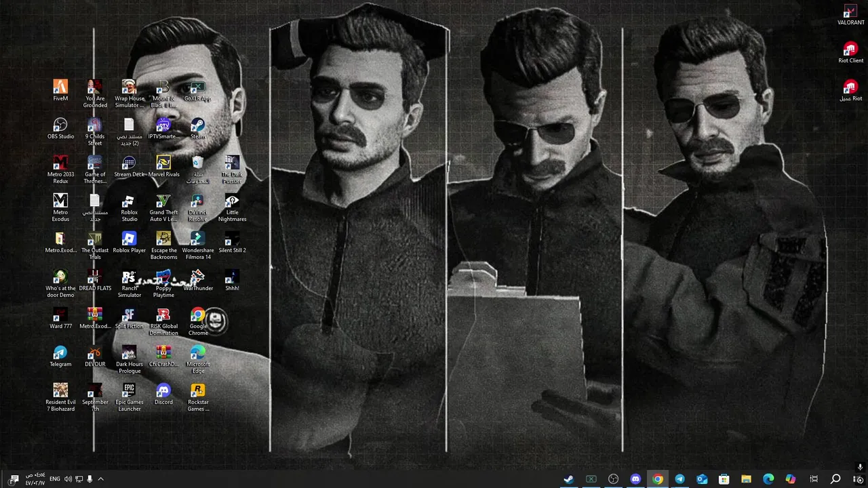
Task: Open the taskbar clock and date
Action: click(35, 479)
